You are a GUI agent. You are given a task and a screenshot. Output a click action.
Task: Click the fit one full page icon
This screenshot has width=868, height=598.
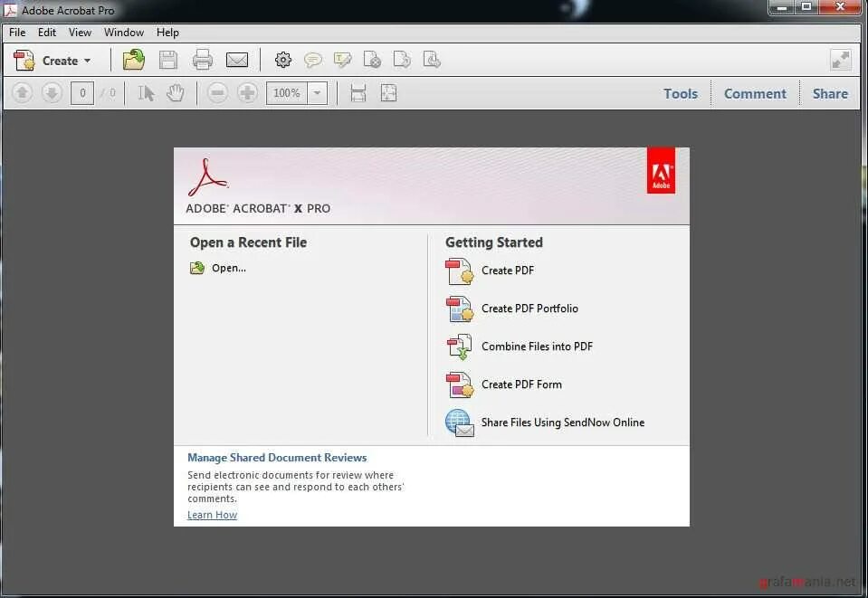coord(388,93)
